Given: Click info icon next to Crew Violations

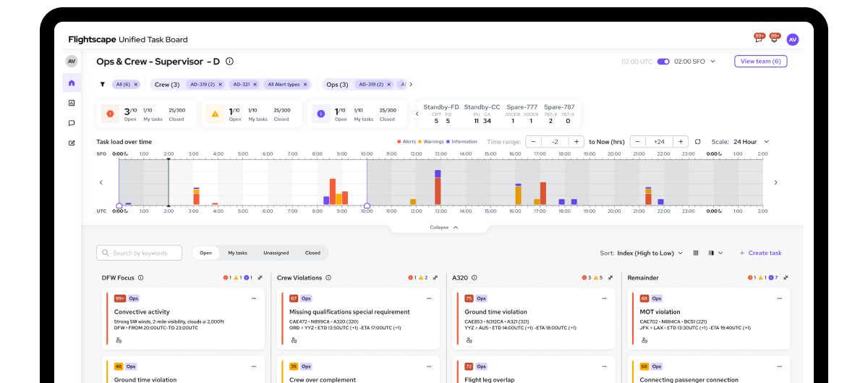Looking at the screenshot, I should 328,277.
